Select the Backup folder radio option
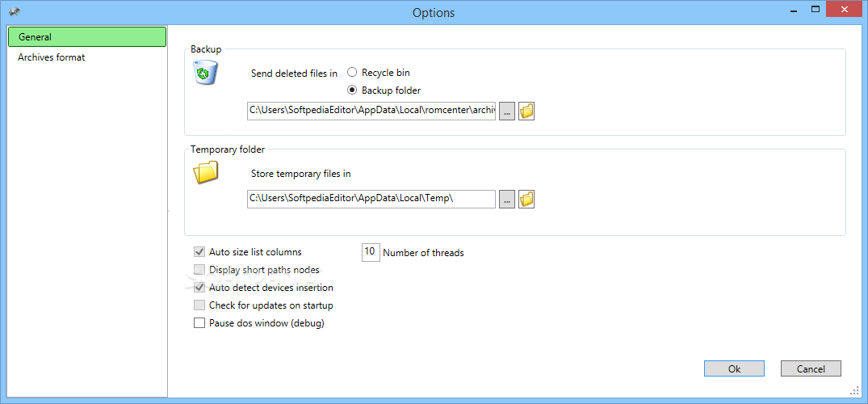This screenshot has height=404, width=868. pyautogui.click(x=352, y=90)
